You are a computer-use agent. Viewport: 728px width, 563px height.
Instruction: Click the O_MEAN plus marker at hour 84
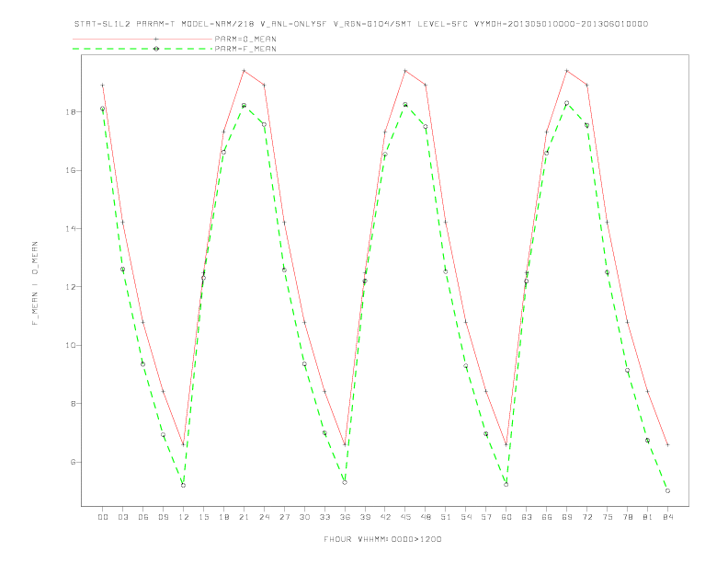pos(667,445)
